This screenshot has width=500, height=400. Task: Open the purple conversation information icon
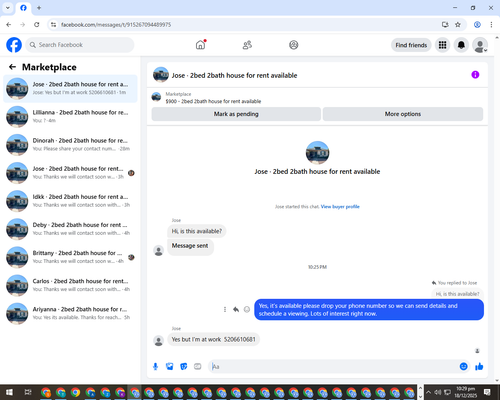[x=475, y=75]
